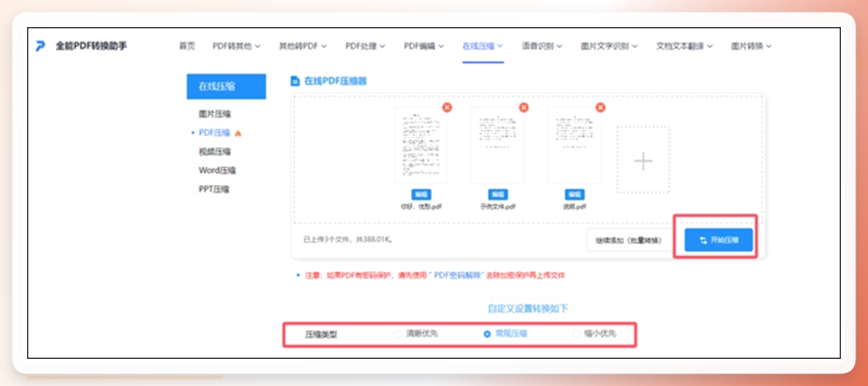Open the PDF密码解除 link in the notice

[459, 275]
